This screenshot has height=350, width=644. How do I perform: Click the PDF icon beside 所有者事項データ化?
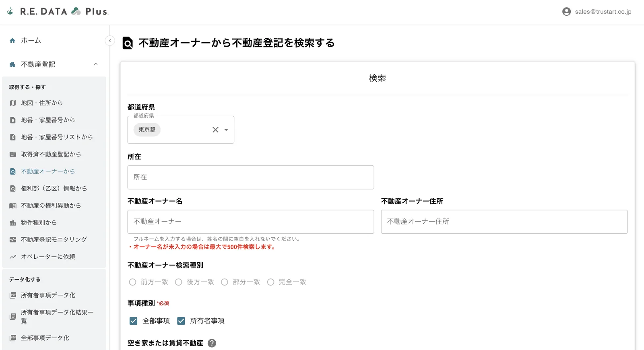13,295
